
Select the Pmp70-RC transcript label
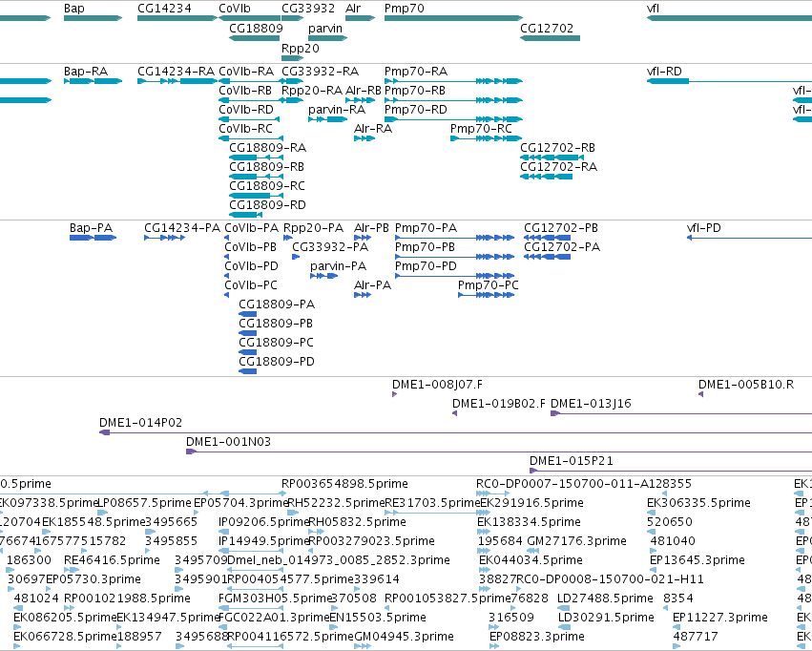[x=481, y=129]
